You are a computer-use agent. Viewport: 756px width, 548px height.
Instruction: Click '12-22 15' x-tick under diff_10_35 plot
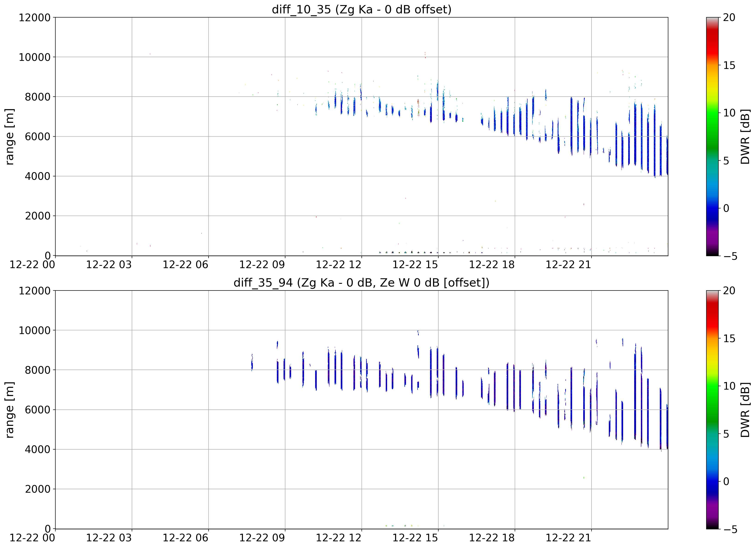[x=415, y=265]
